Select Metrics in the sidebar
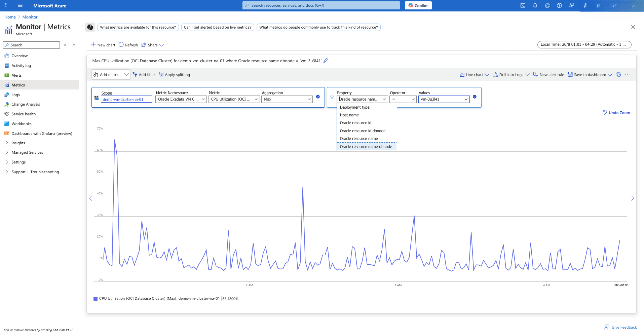Screen dimensions: 644x333 coord(39,85)
